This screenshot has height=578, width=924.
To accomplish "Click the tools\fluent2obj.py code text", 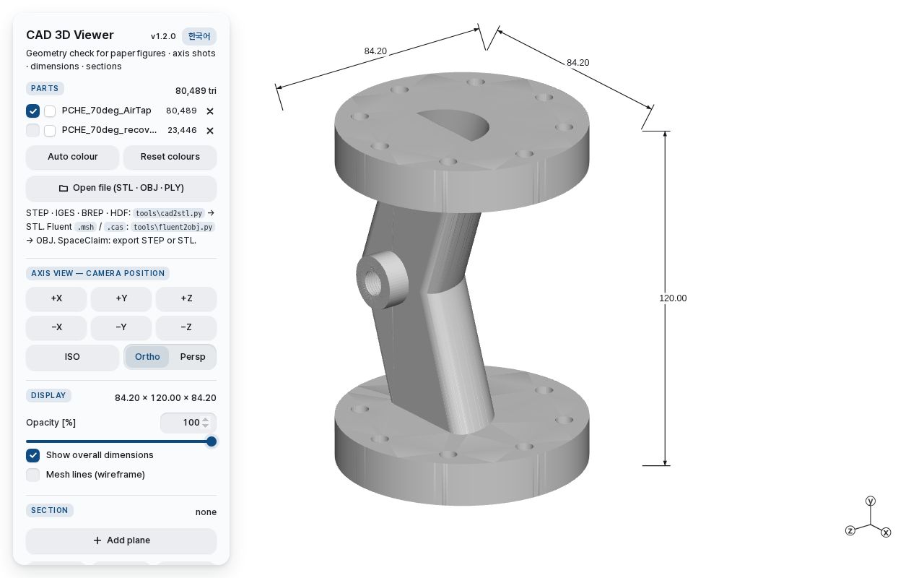I will pos(173,227).
